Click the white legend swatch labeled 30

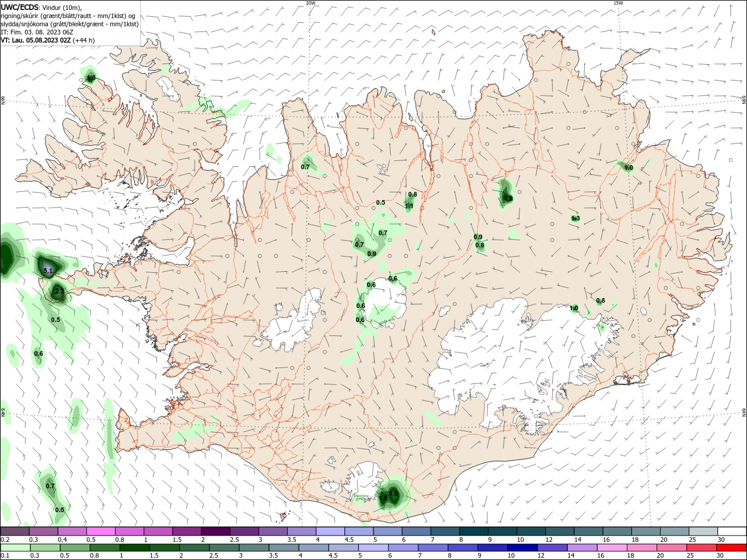point(732,531)
